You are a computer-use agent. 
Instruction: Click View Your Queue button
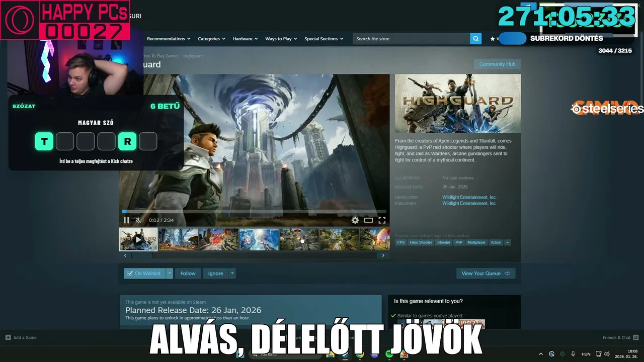point(486,274)
